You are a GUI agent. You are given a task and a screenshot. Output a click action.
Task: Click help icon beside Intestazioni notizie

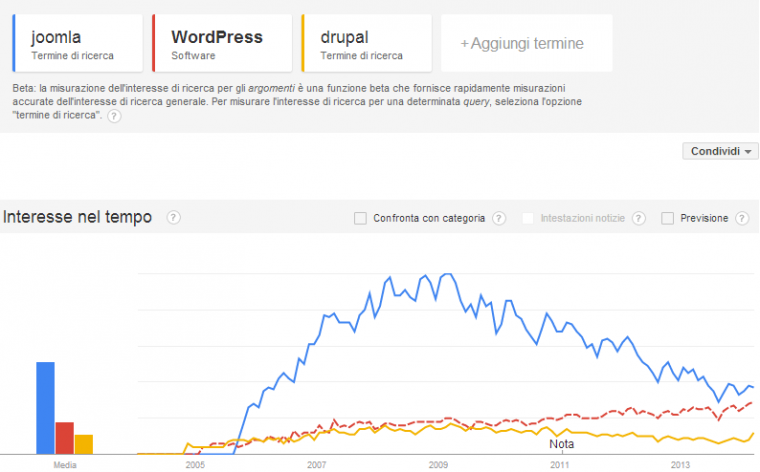[x=639, y=219]
